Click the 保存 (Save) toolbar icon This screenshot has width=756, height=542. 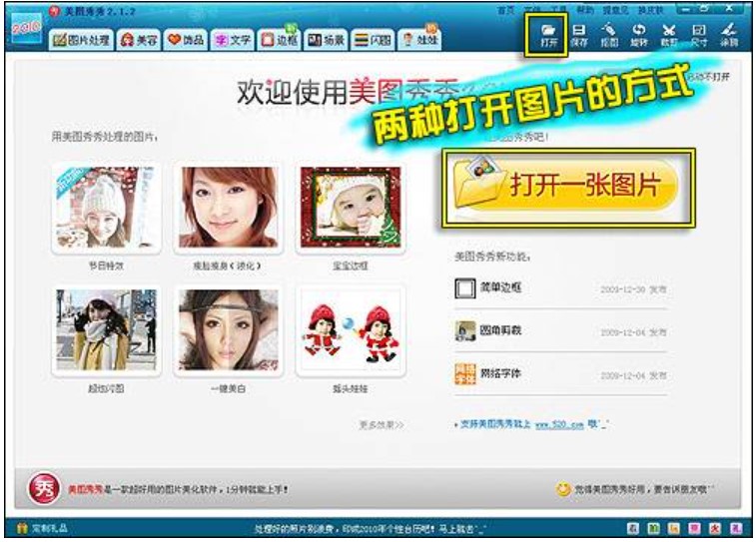(x=578, y=35)
